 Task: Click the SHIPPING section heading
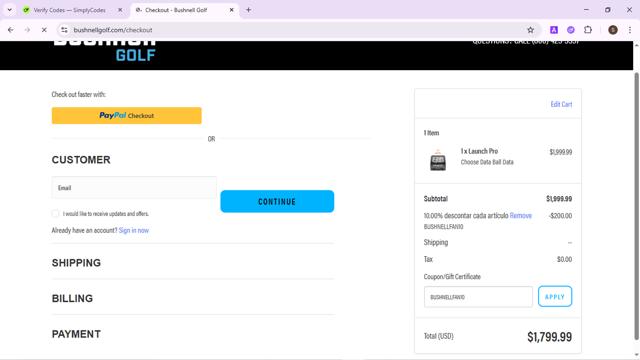point(76,263)
